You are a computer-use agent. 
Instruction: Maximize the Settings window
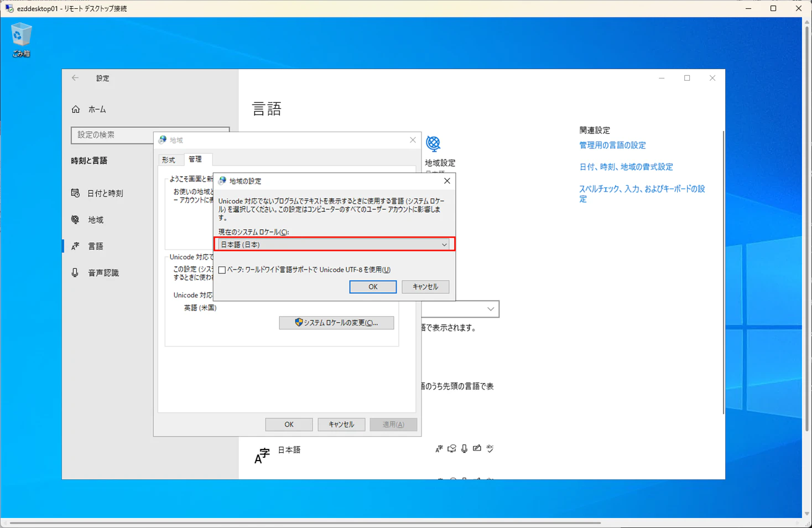(x=687, y=78)
